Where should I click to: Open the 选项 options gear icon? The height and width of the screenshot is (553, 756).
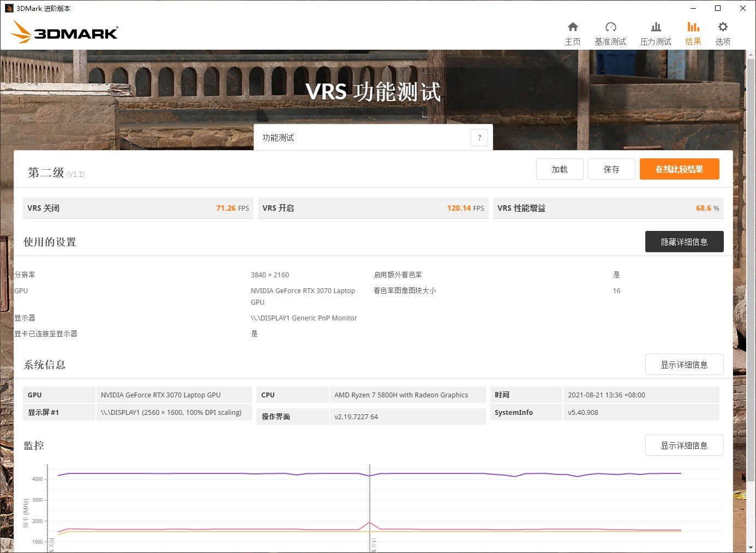(723, 27)
